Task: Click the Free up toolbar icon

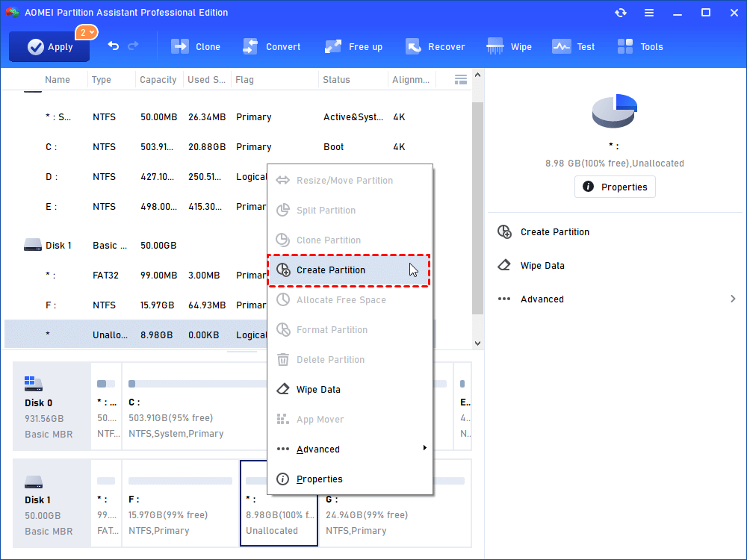Action: click(x=333, y=46)
